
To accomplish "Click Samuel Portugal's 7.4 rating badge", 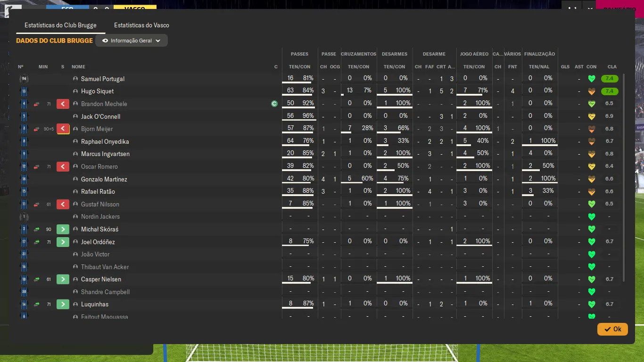I will [610, 79].
